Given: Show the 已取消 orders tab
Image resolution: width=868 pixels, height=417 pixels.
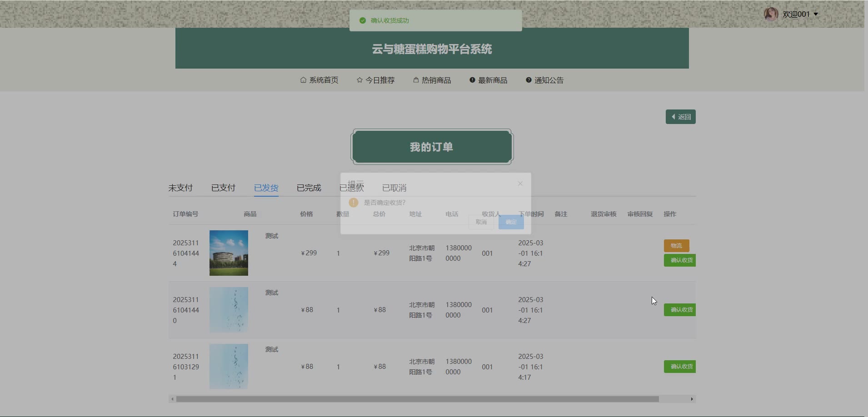Looking at the screenshot, I should pyautogui.click(x=394, y=188).
